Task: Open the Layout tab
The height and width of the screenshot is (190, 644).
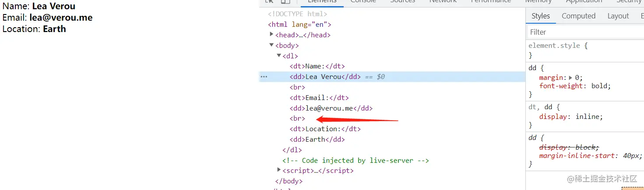Action: (618, 16)
